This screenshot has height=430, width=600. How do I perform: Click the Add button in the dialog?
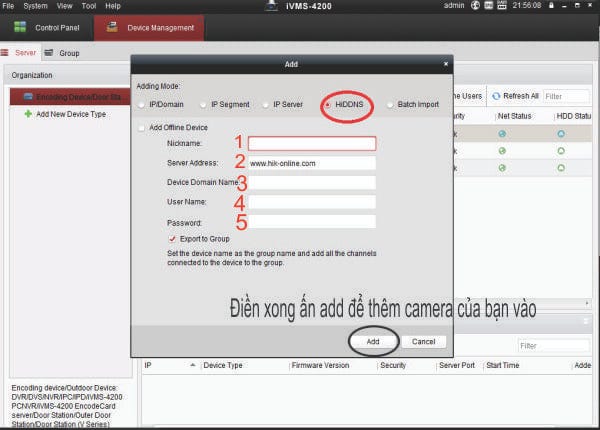pyautogui.click(x=373, y=341)
